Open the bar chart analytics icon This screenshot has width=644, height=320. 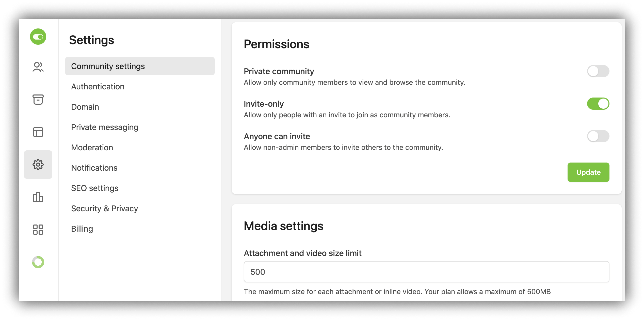[38, 197]
